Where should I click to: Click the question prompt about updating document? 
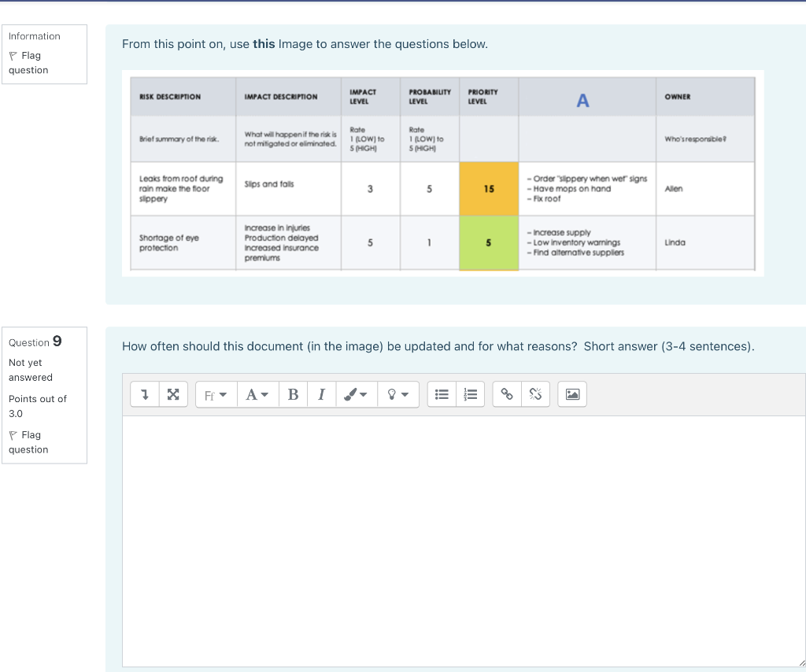point(438,346)
